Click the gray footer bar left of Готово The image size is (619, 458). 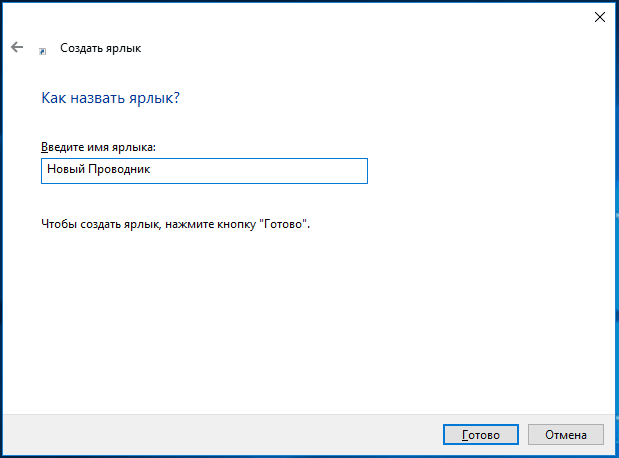(221, 435)
